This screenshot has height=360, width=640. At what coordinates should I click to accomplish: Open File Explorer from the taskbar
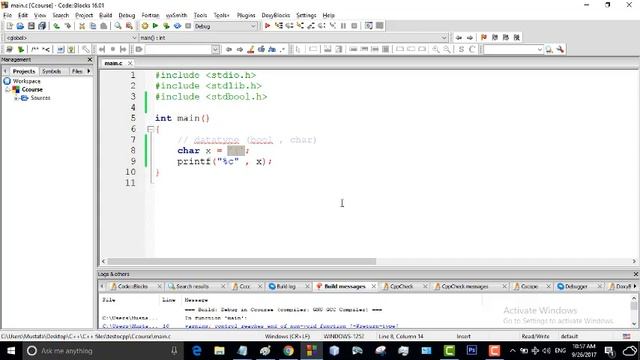(x=220, y=351)
